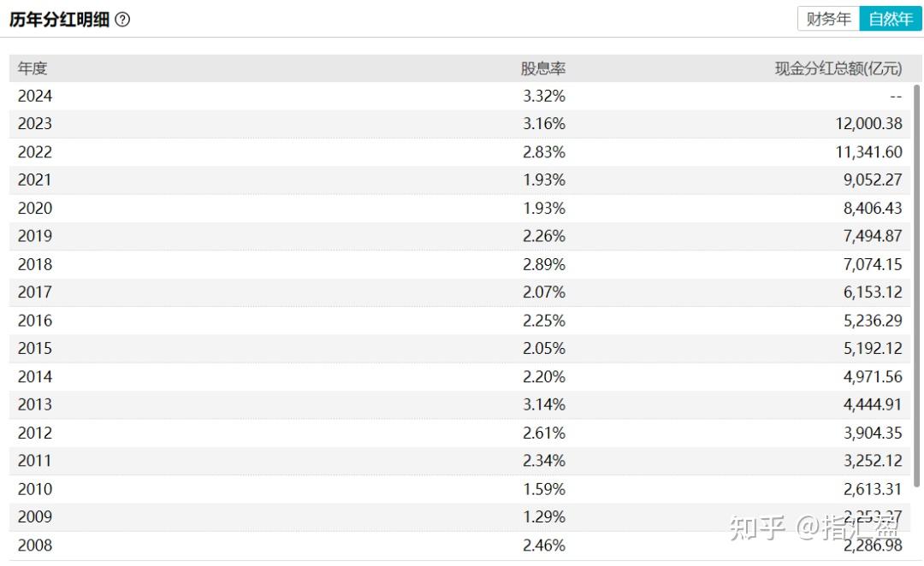Click the 现金分红总额 column header
924x566 pixels.
tap(834, 68)
